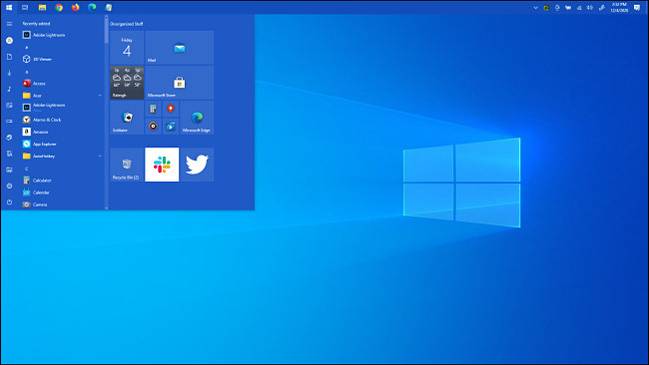Viewport: 649px width, 365px height.
Task: Open the Action Center notifications icon
Action: [637, 7]
